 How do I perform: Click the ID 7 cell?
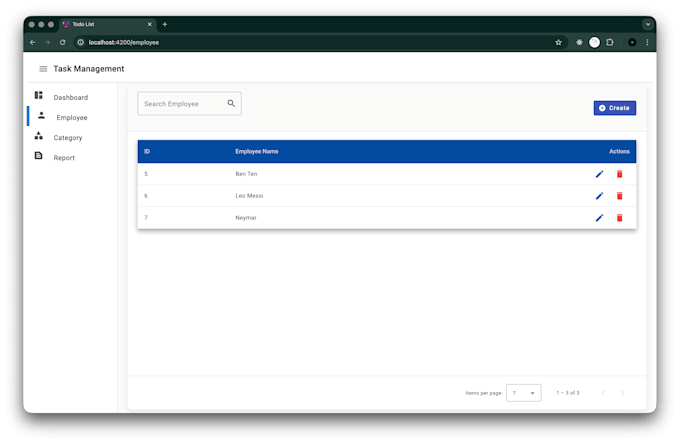click(146, 218)
